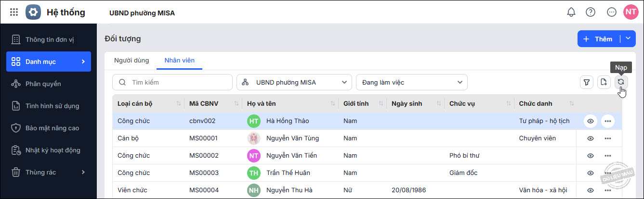View details of Hà Hồng Thảo via eye icon
This screenshot has height=199, width=644.
[x=591, y=121]
